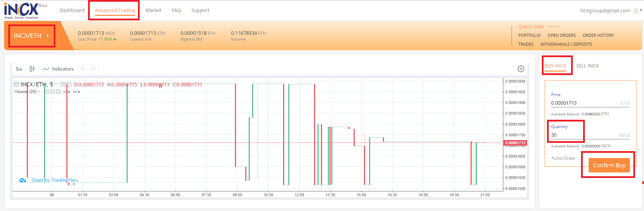Image resolution: width=644 pixels, height=211 pixels.
Task: Open Volume indicator settings gear
Action: click(52, 92)
